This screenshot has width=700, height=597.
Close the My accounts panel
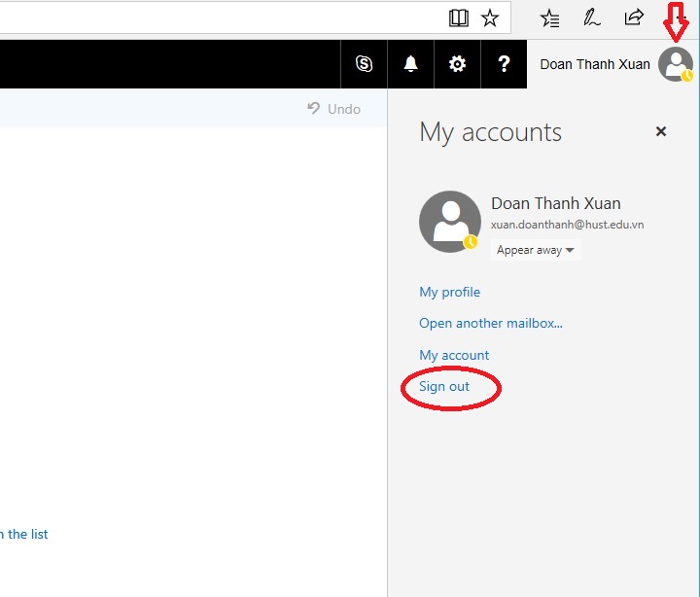click(x=661, y=131)
